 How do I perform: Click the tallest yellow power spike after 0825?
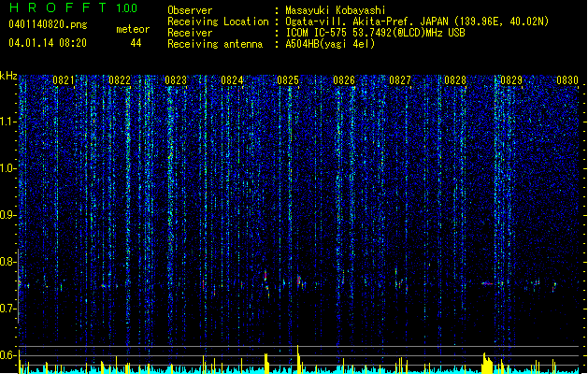click(298, 359)
